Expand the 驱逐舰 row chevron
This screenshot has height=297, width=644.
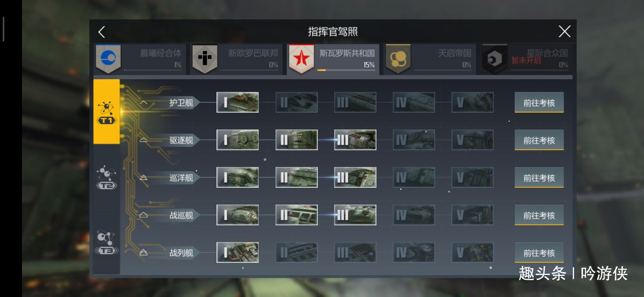tap(143, 140)
